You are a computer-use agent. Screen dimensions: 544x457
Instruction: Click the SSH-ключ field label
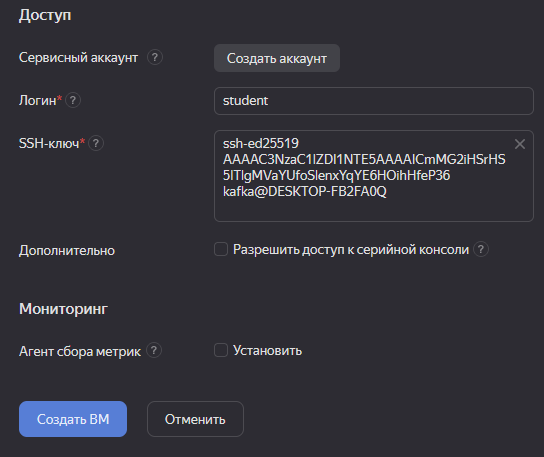coord(49,143)
